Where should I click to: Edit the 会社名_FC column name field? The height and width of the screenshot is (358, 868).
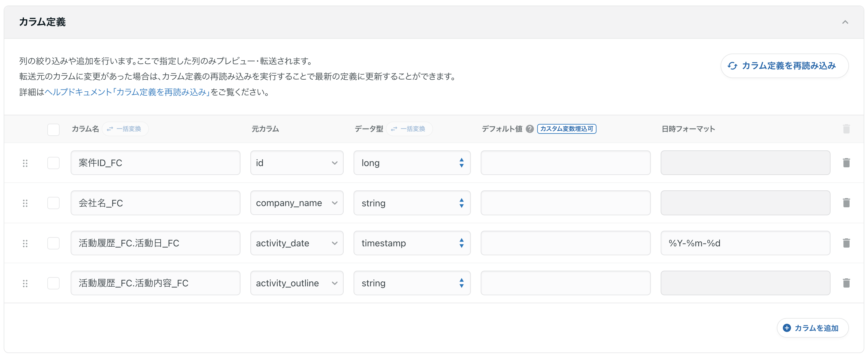point(155,203)
